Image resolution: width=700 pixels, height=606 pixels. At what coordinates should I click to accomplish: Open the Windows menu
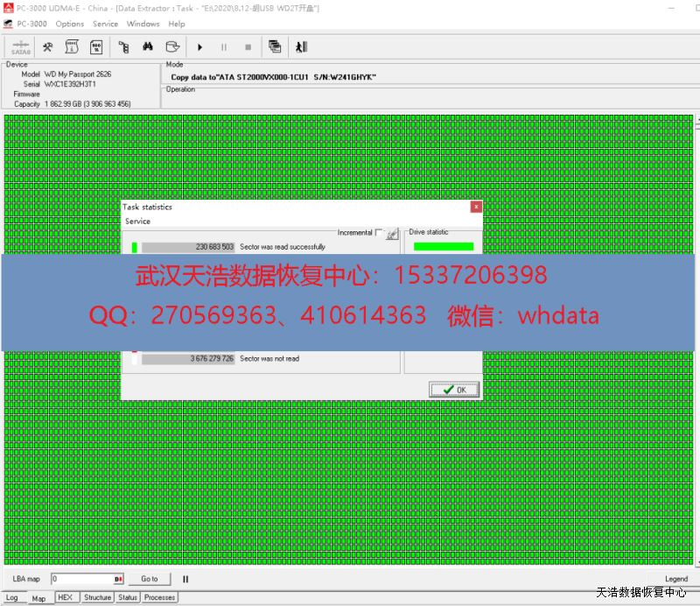click(143, 24)
